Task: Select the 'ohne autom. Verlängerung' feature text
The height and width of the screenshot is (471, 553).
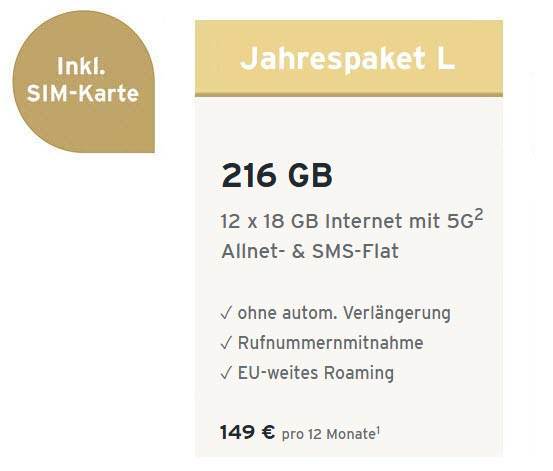Action: 344,313
